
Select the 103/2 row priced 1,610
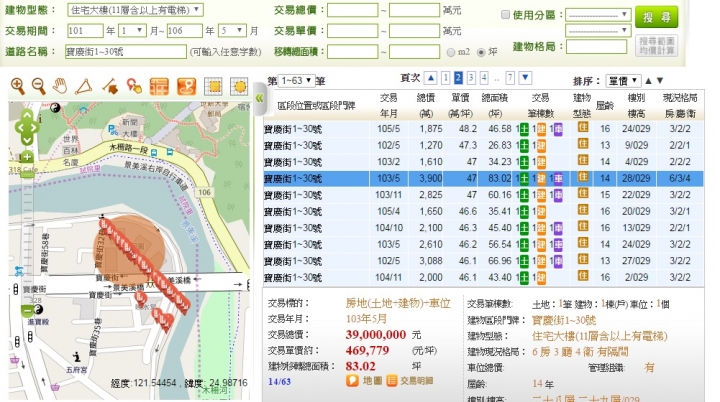coord(483,162)
